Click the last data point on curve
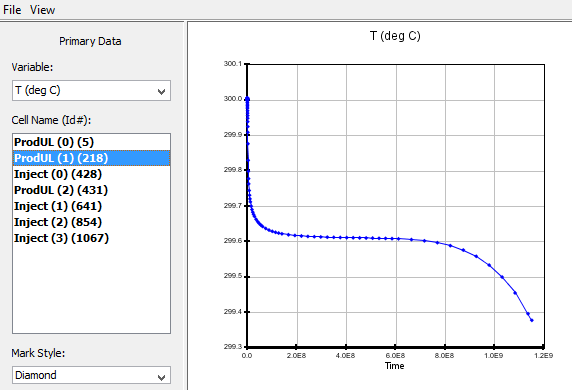 pyautogui.click(x=532, y=320)
